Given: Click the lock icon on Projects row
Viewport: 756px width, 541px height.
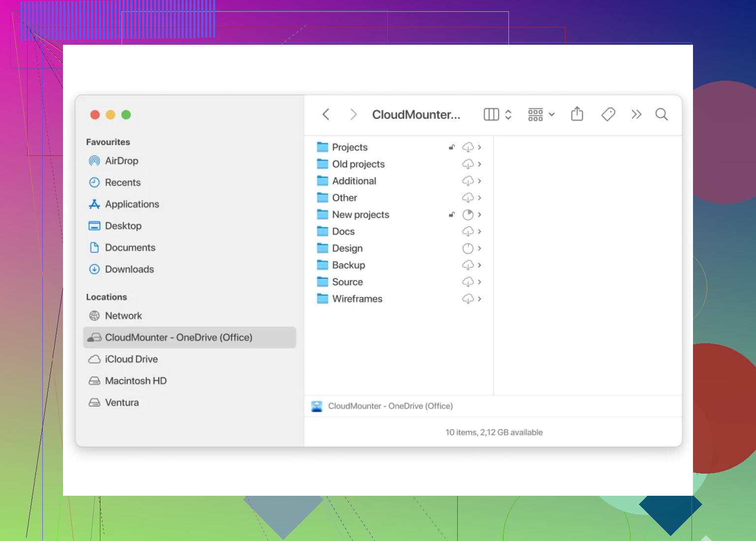Looking at the screenshot, I should (x=451, y=147).
